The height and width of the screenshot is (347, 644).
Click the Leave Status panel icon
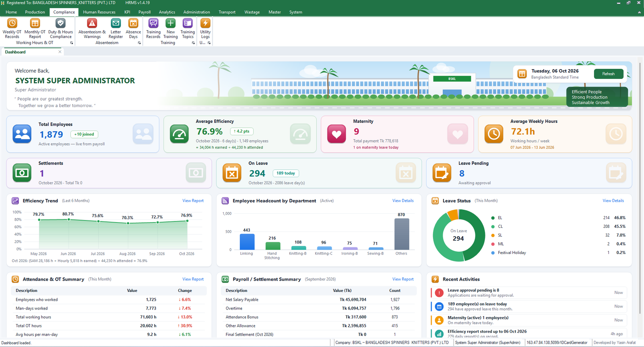(435, 200)
